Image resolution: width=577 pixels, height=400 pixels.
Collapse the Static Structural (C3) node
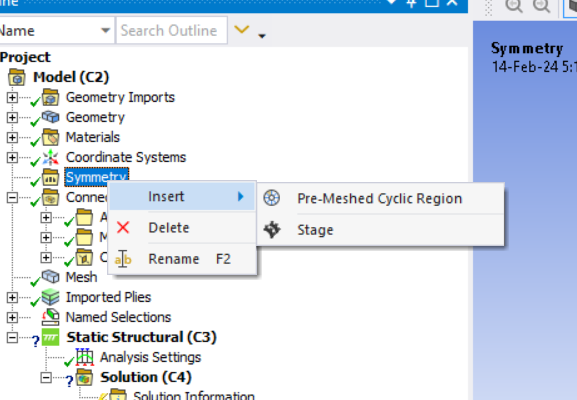pyautogui.click(x=12, y=337)
